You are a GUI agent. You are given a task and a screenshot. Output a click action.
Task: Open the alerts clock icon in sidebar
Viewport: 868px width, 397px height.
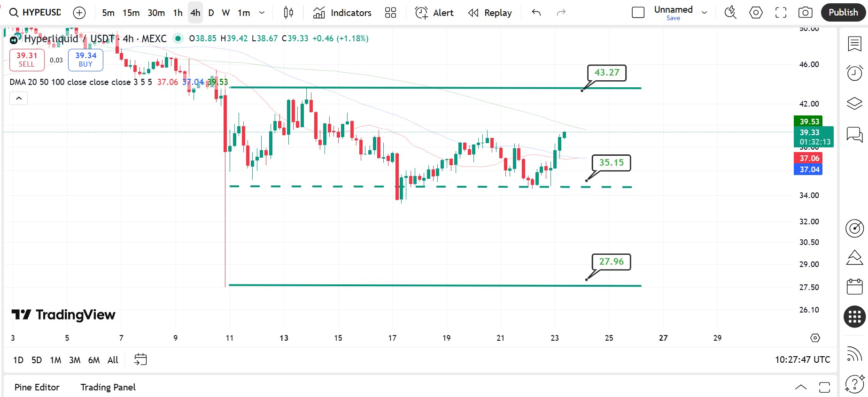pos(854,73)
